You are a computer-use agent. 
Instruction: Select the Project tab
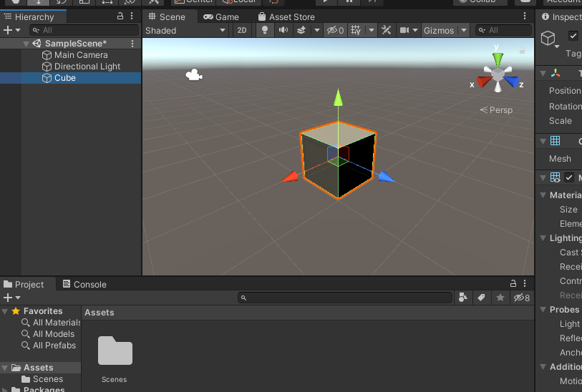coord(24,285)
